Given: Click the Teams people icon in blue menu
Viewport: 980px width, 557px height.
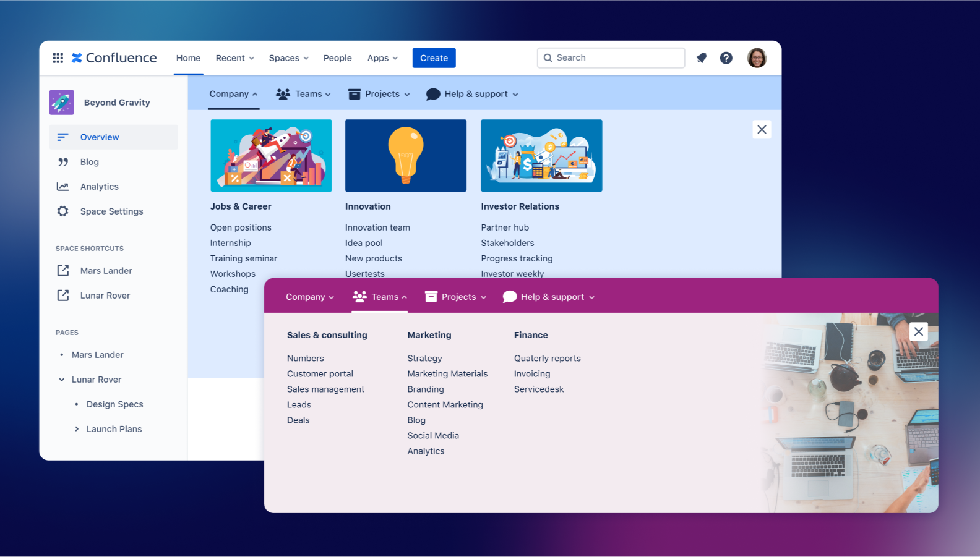Looking at the screenshot, I should [x=283, y=94].
